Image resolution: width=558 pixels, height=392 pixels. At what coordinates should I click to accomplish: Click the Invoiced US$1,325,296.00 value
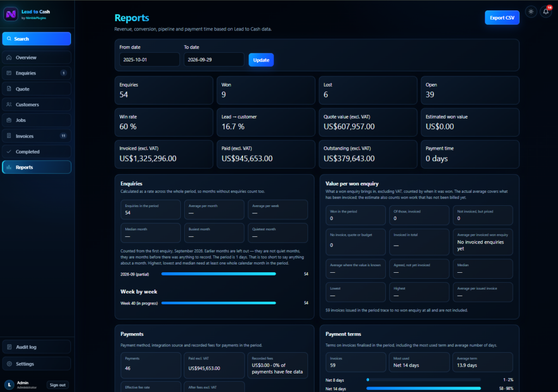[x=148, y=158]
